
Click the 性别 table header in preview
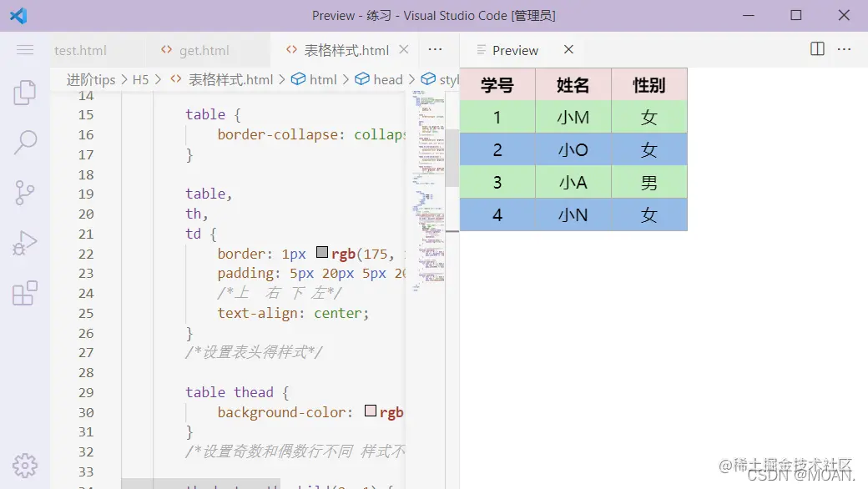(x=648, y=85)
